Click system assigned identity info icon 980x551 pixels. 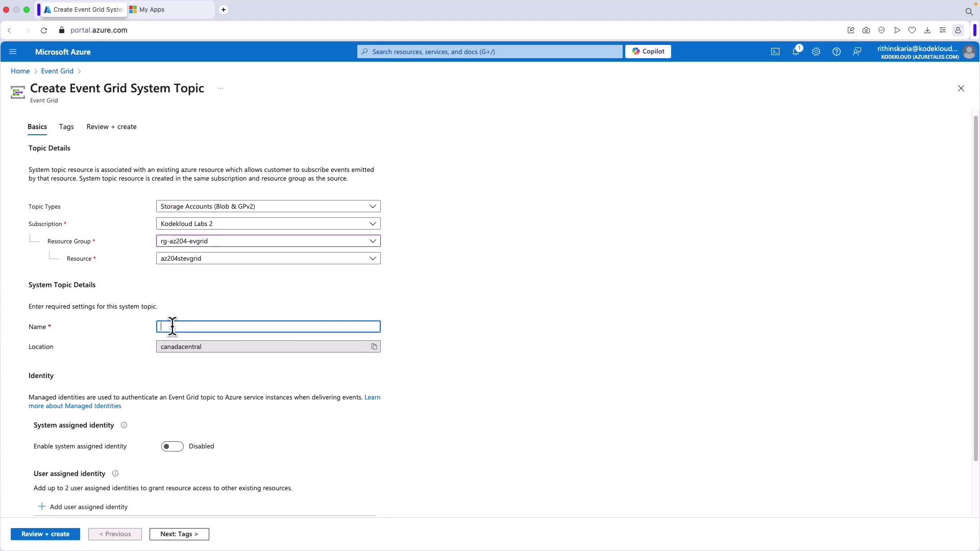(124, 425)
